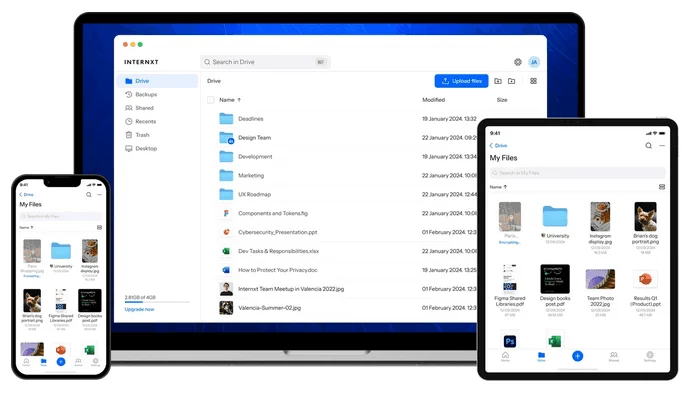
Task: Tick the select-all checkbox beside Name
Action: point(211,100)
